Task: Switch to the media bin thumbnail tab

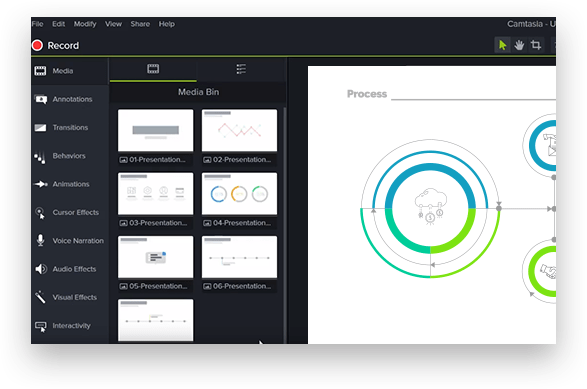Action: [x=153, y=69]
